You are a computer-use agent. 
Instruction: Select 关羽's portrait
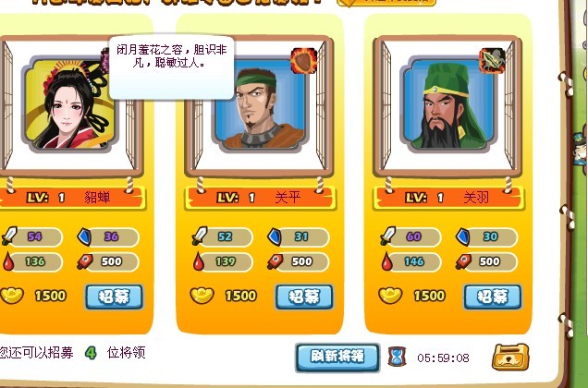[449, 104]
